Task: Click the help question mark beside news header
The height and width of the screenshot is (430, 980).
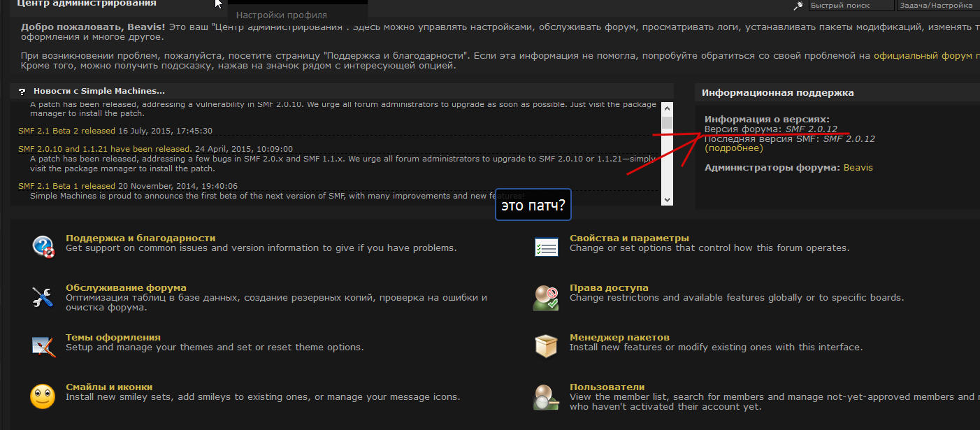Action: (x=22, y=92)
